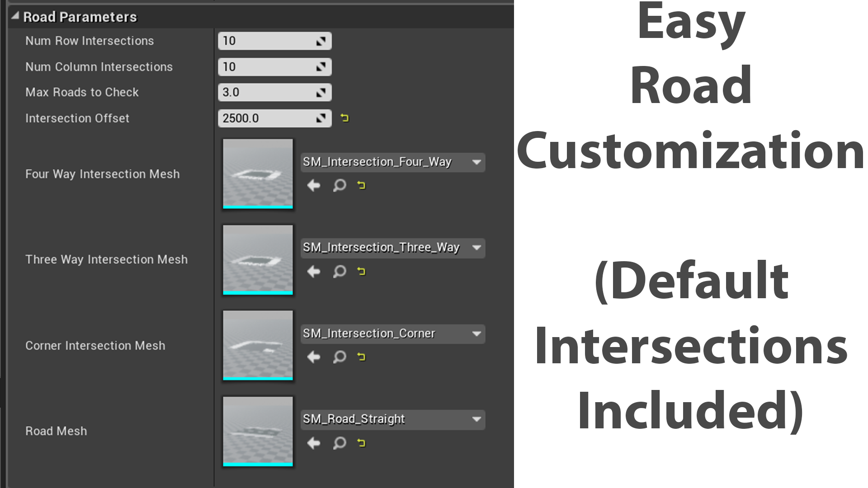The image size is (868, 488).
Task: Click the Road Mesh preview thumbnail
Action: point(258,431)
